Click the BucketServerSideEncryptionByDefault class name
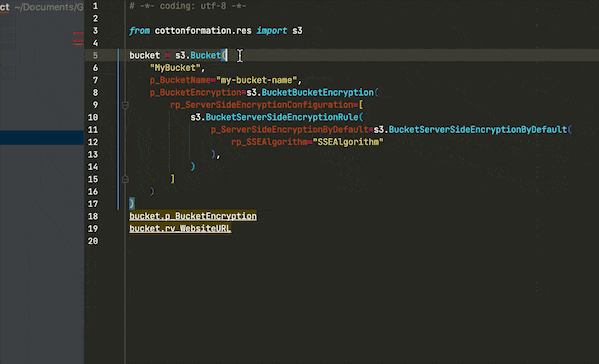The height and width of the screenshot is (364, 599). 478,129
